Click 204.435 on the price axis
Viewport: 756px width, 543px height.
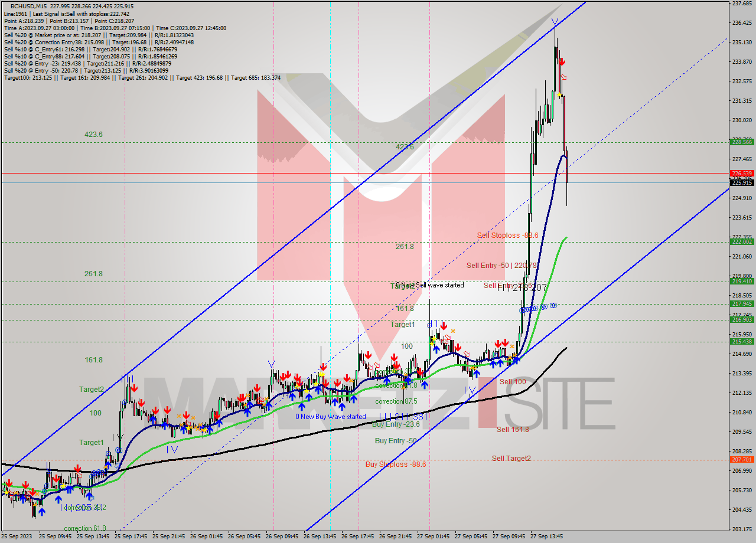[x=742, y=510]
